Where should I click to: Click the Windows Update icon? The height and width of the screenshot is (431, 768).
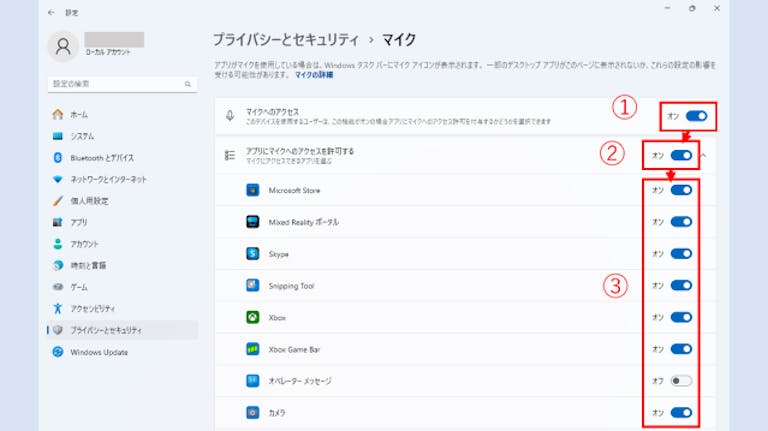(x=58, y=352)
